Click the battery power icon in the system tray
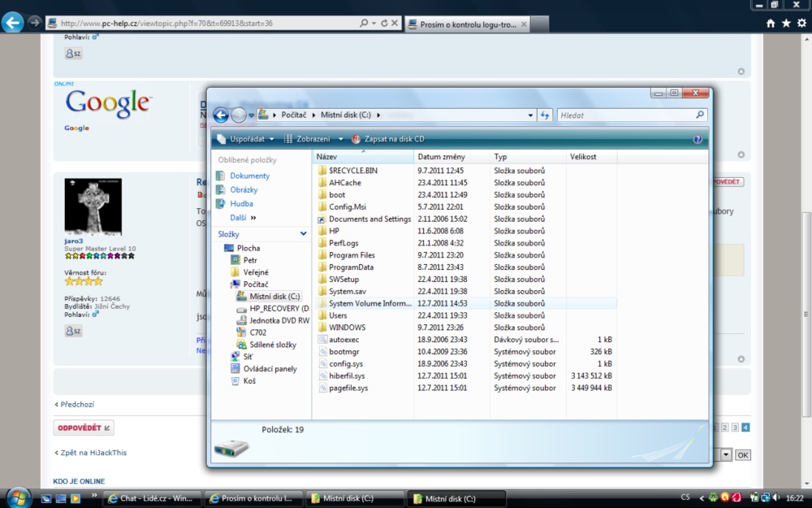Screen dimensions: 812x508 point(754,497)
